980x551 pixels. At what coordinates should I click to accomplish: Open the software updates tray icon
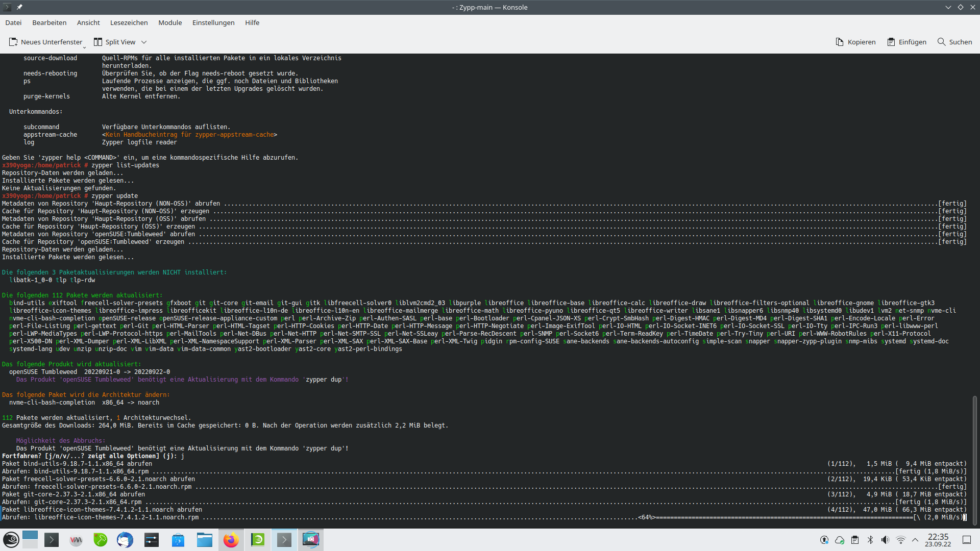(x=824, y=540)
